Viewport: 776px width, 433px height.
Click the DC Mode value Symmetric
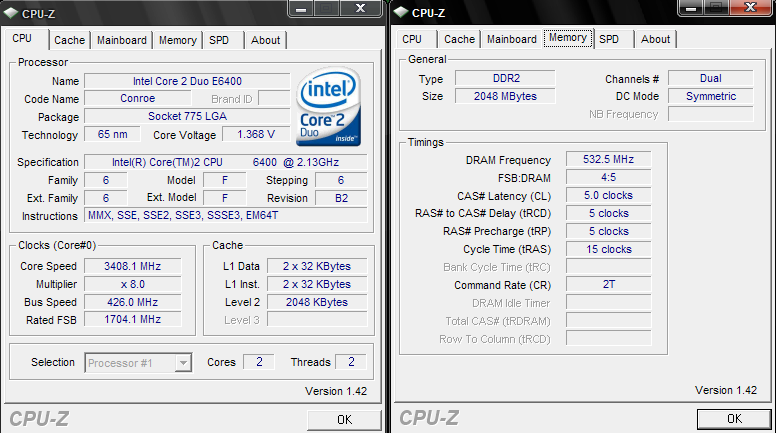point(711,96)
